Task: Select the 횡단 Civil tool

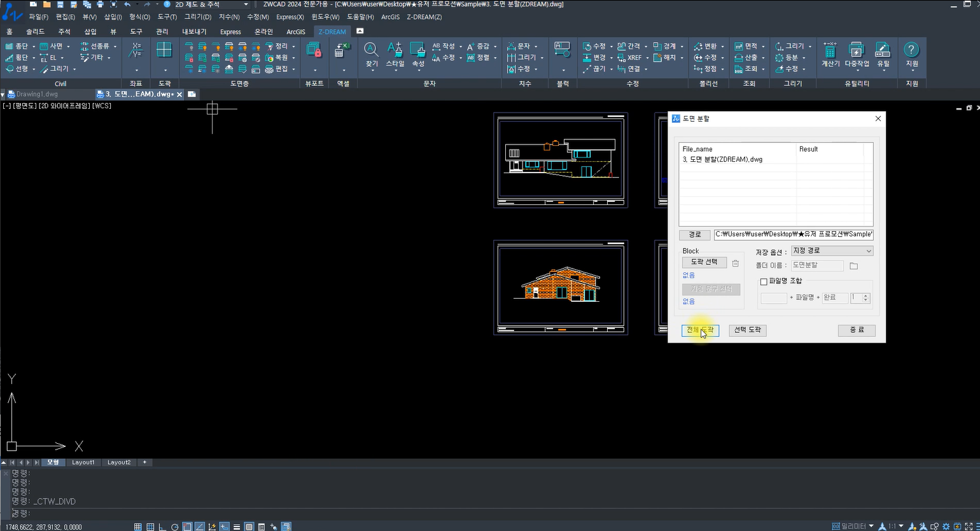Action: tap(17, 57)
